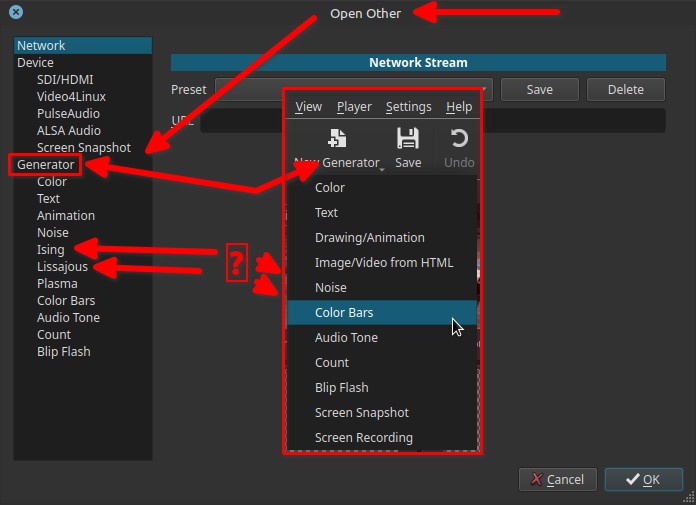Click the Delete preset button
Screen dimensions: 696x505
coord(625,89)
